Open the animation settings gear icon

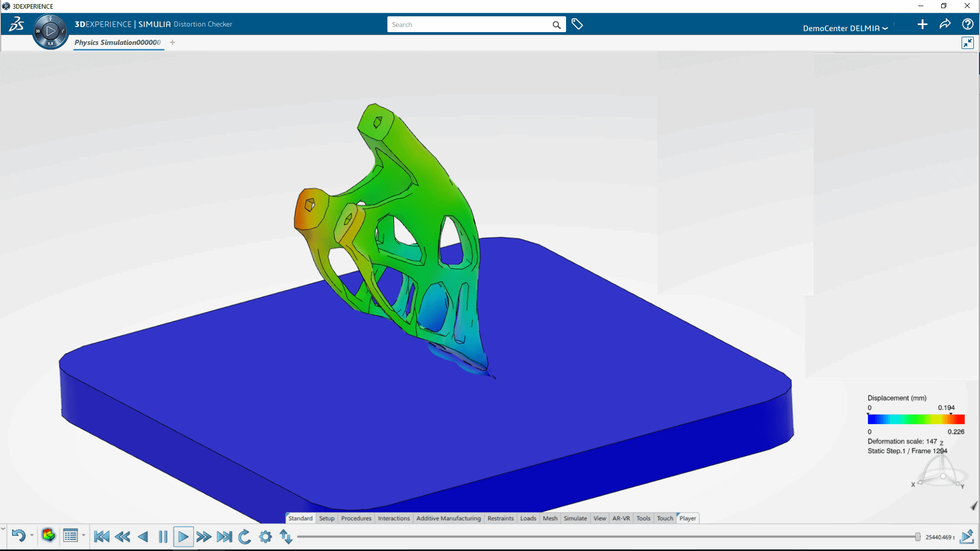(x=265, y=537)
